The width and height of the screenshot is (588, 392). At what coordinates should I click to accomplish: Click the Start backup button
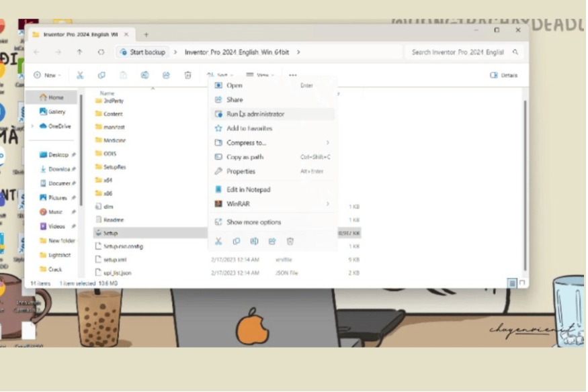pos(142,52)
